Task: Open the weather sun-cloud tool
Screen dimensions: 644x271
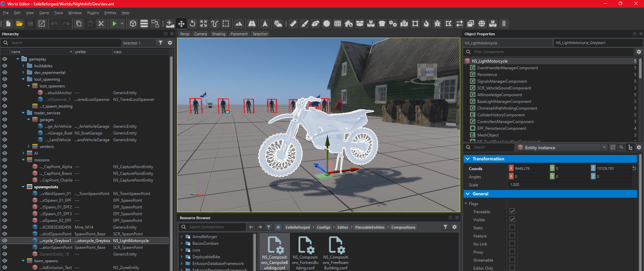Action: tap(278, 24)
